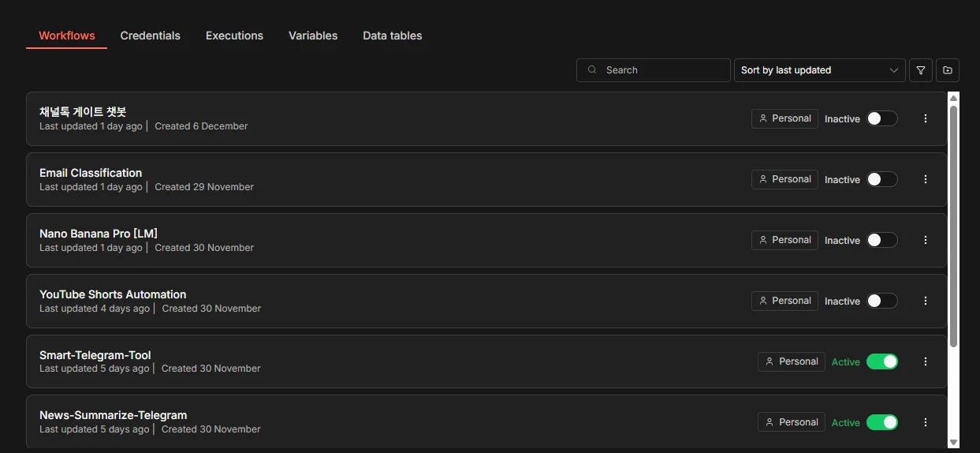Click the workflow Search input field
980x453 pixels.
coord(662,70)
